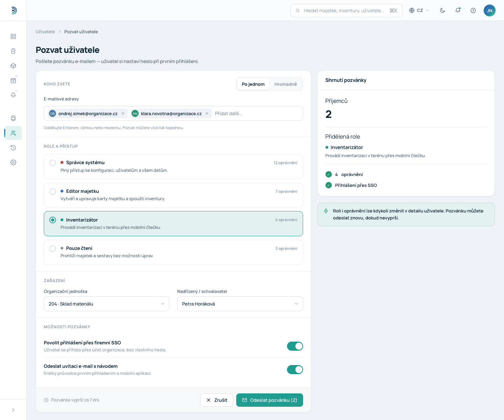Click the '12 oprávnění' label
Screen dimensions: 504x420
(285, 163)
